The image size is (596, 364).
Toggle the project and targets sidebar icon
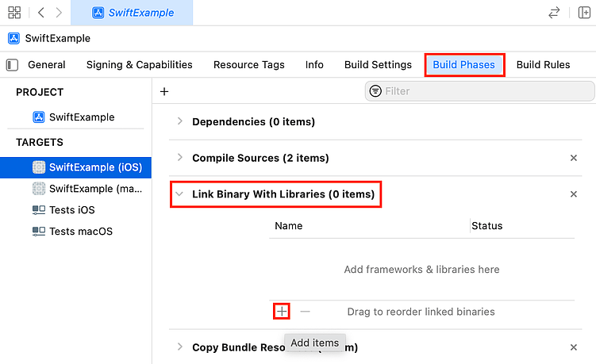[12, 65]
